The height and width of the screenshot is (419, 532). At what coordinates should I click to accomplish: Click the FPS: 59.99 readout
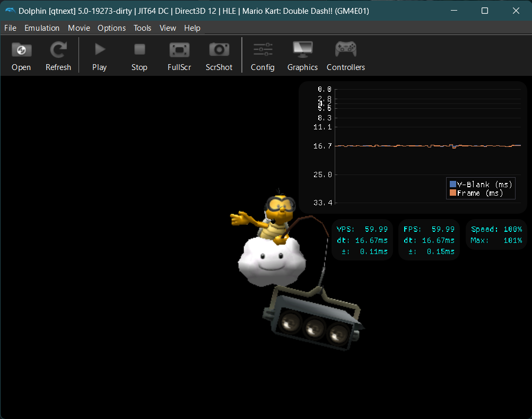[429, 229]
